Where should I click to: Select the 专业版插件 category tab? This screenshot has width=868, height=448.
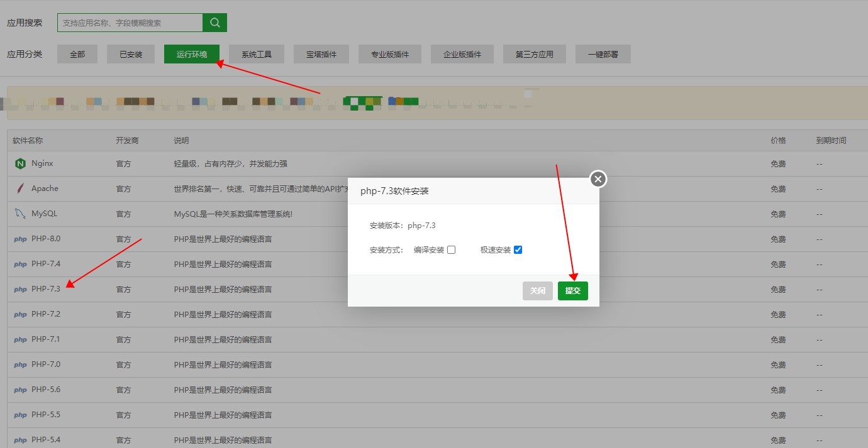[x=390, y=54]
